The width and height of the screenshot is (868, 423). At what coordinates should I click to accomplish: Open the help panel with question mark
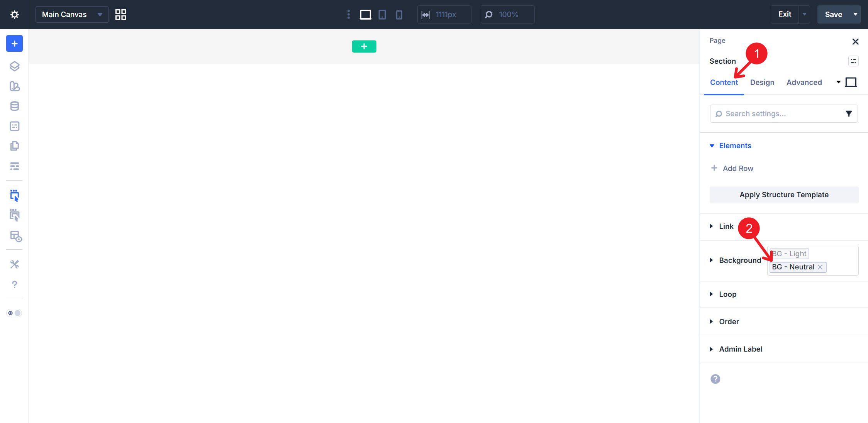14,284
